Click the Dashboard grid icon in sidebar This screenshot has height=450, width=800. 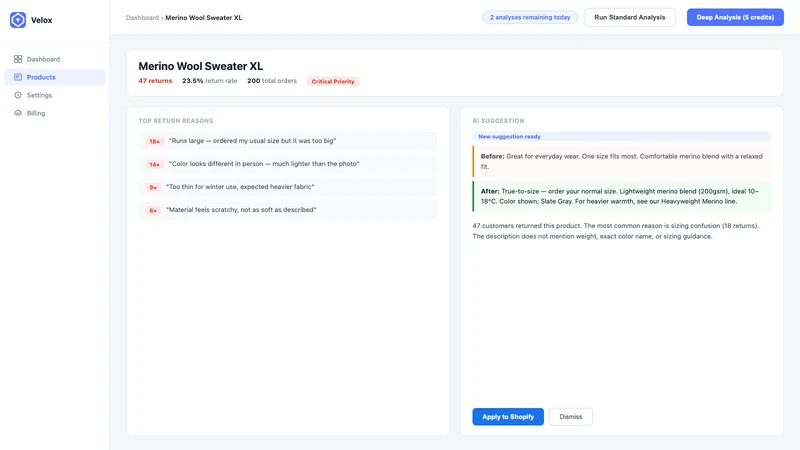[18, 59]
